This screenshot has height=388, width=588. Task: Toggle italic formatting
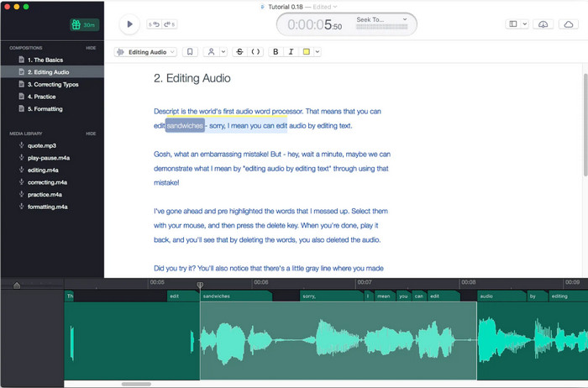point(291,52)
